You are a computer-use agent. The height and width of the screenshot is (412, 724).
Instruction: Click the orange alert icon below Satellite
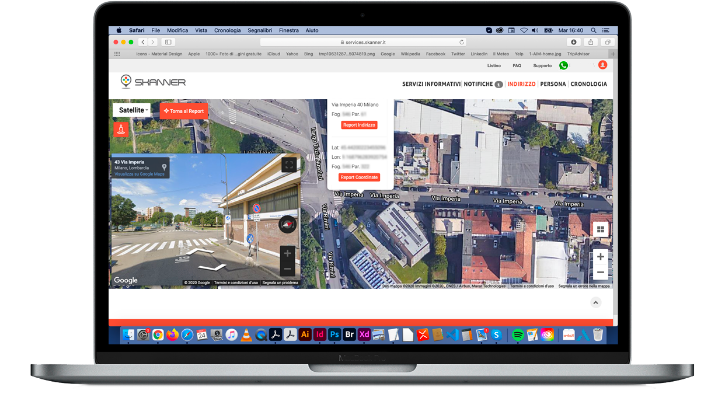coord(121,129)
